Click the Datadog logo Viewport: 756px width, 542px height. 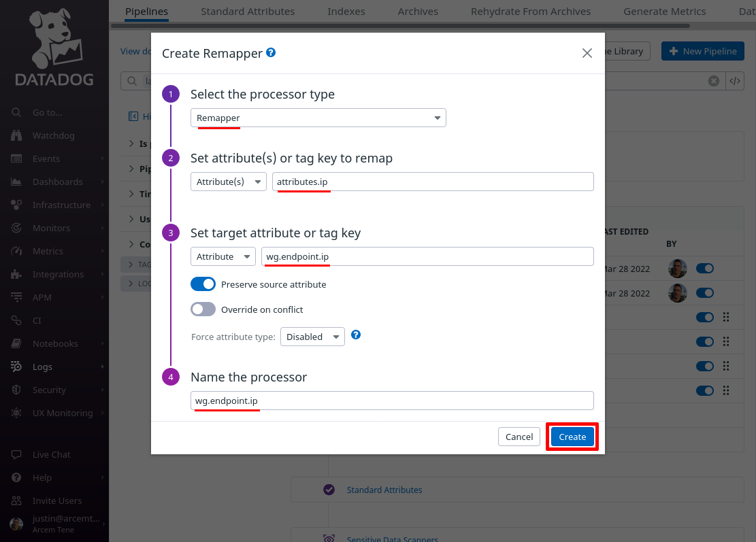[x=54, y=47]
